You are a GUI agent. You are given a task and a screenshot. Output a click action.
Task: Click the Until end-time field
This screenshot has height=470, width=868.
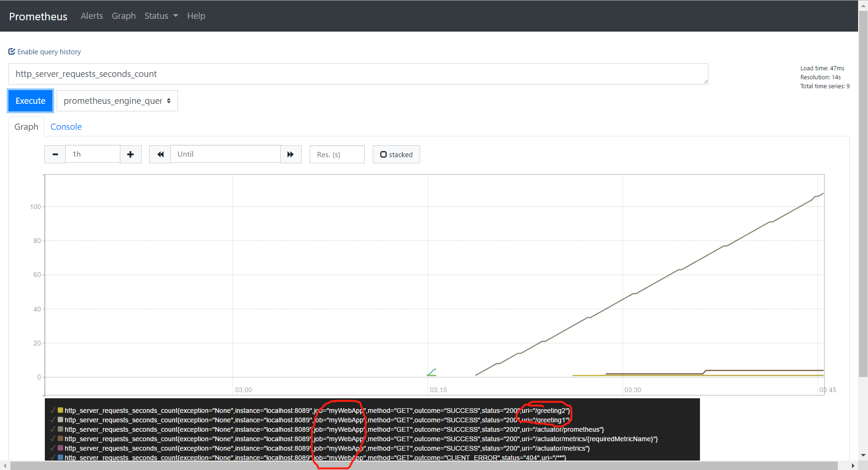point(226,154)
